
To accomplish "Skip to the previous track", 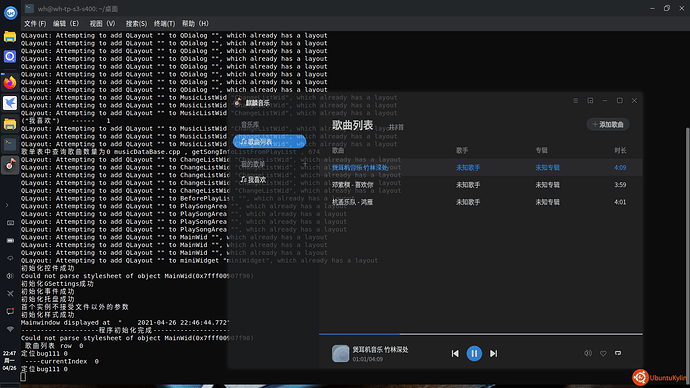I will [455, 353].
